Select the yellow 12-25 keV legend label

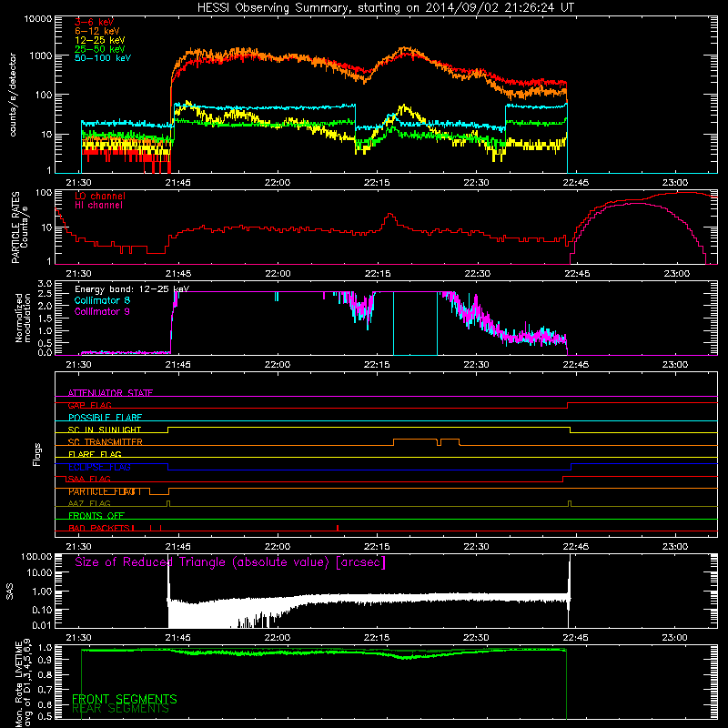(x=99, y=40)
